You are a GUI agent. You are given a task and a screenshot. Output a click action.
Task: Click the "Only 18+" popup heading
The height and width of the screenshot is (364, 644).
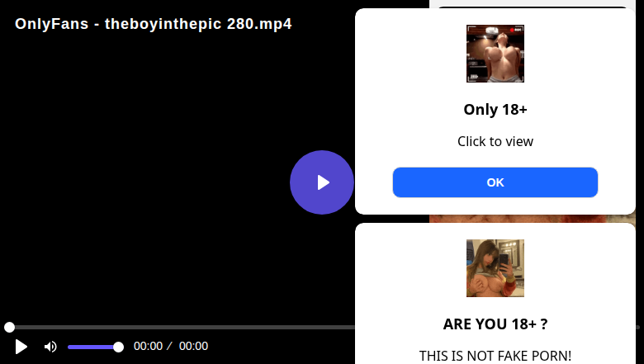pyautogui.click(x=495, y=110)
